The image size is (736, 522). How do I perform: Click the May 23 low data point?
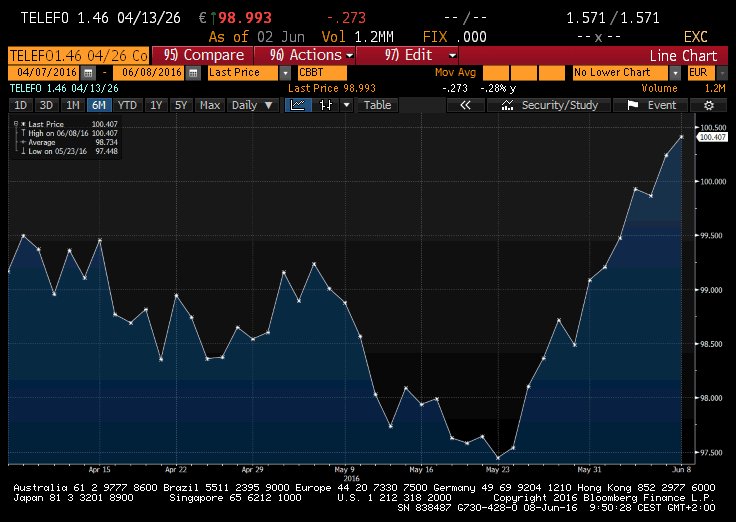click(498, 458)
